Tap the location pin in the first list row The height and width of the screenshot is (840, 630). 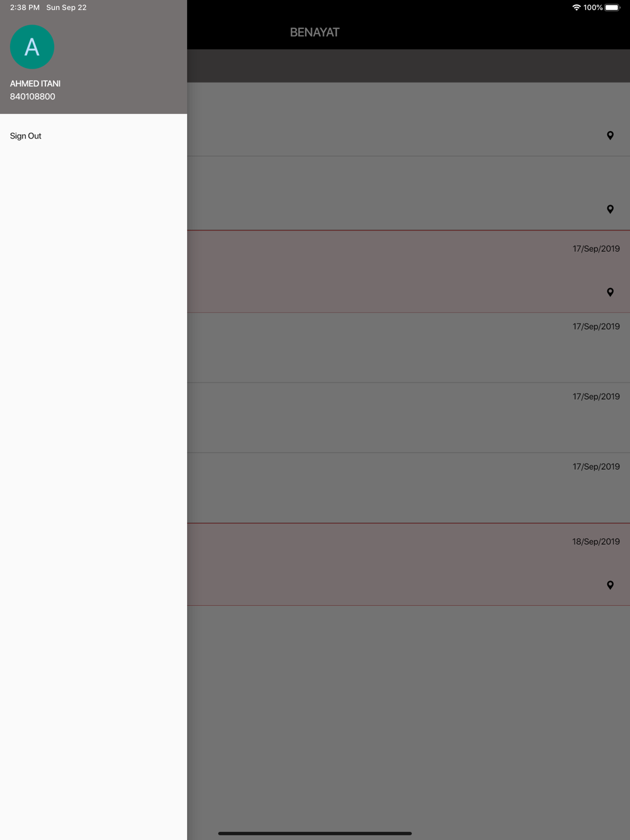[610, 135]
